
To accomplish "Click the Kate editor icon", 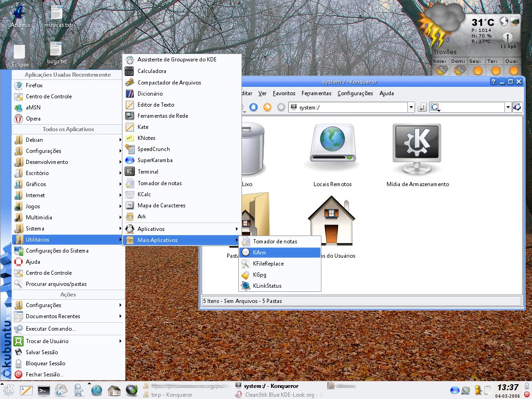I will pyautogui.click(x=129, y=127).
